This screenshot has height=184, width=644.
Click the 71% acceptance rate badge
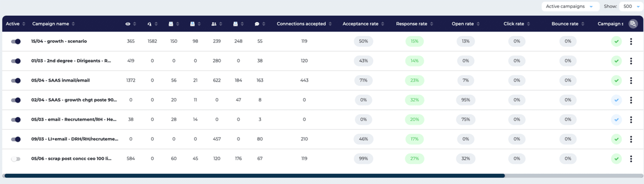coord(363,80)
